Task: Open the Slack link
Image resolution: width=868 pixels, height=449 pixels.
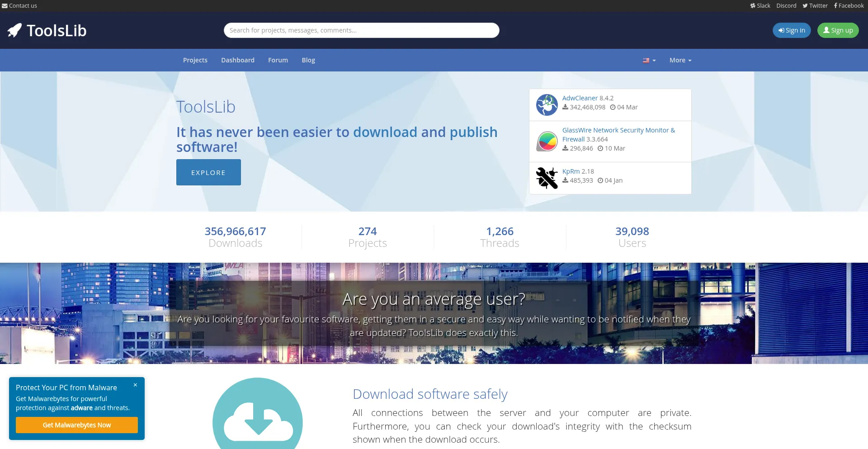Action: pyautogui.click(x=760, y=6)
